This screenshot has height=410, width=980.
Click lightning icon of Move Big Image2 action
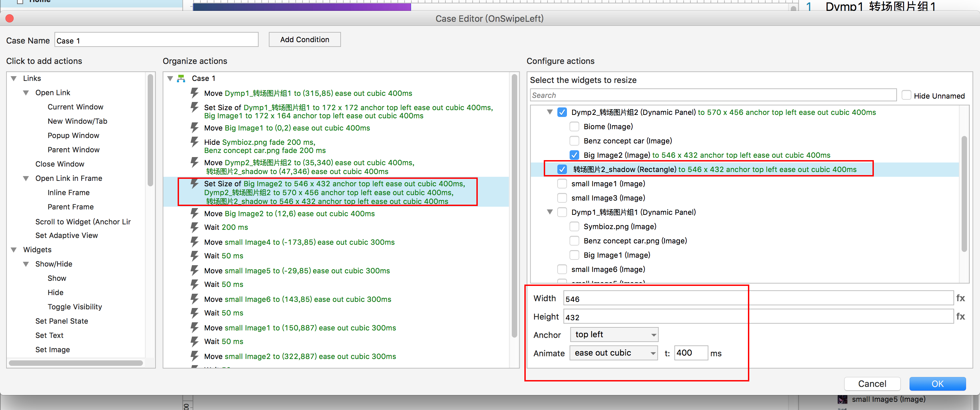click(194, 213)
